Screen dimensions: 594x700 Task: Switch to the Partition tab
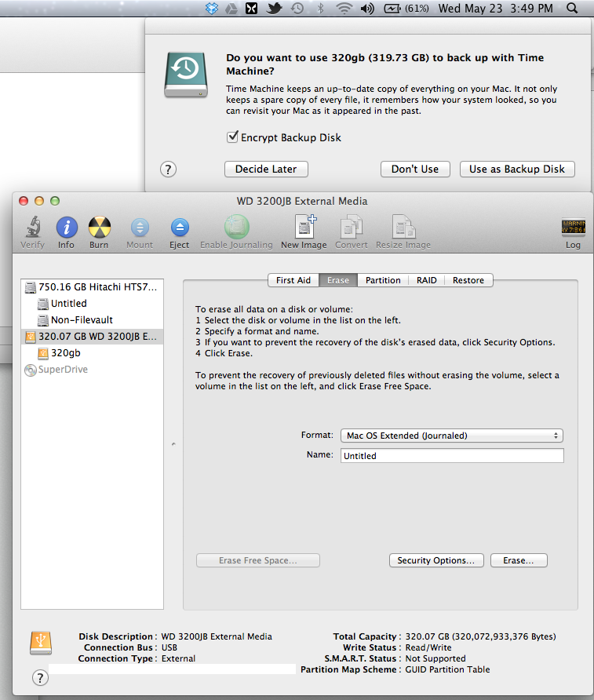(x=383, y=280)
